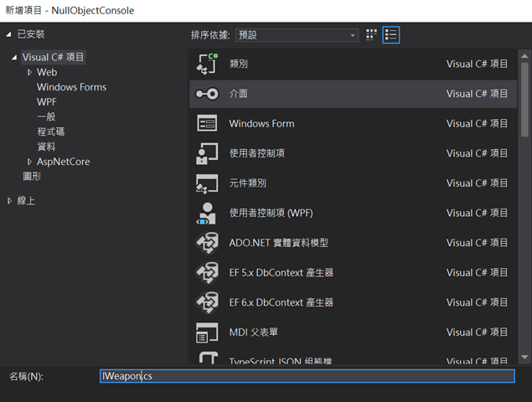
Task: Select the Web category
Action: point(47,72)
